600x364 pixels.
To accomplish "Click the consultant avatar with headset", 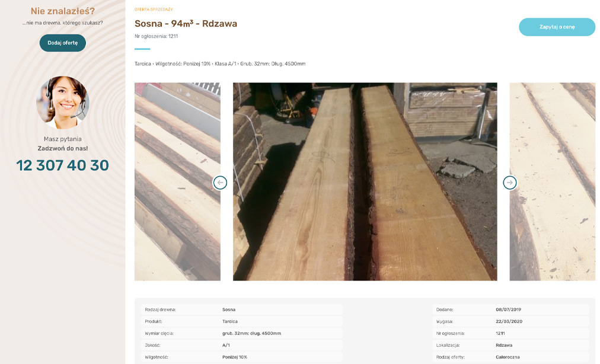I will click(63, 102).
